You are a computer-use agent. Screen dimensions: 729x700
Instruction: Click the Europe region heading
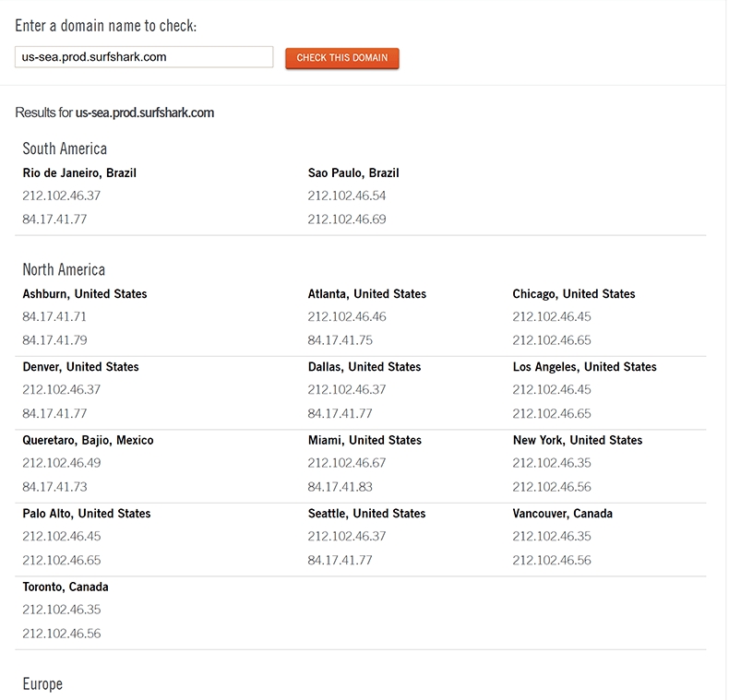(42, 683)
